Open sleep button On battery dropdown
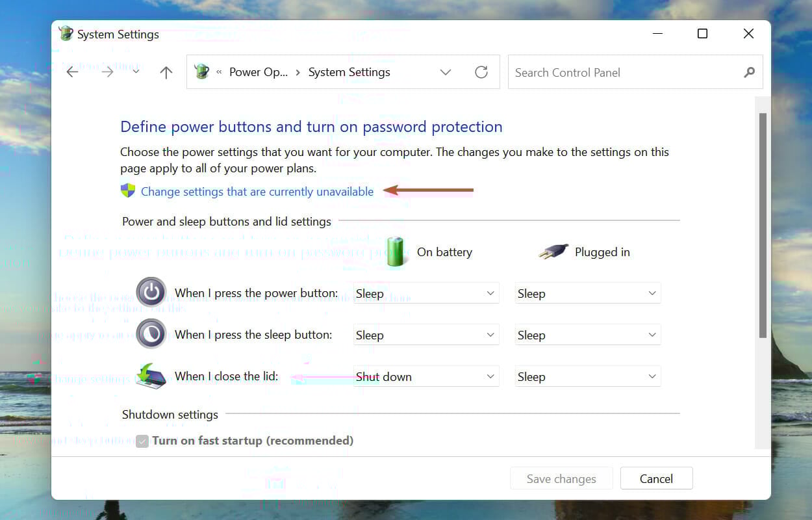Viewport: 812px width, 520px height. tap(426, 335)
